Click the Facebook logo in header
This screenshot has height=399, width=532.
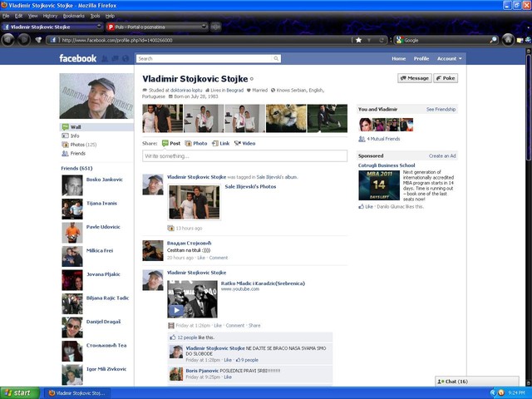pyautogui.click(x=77, y=59)
